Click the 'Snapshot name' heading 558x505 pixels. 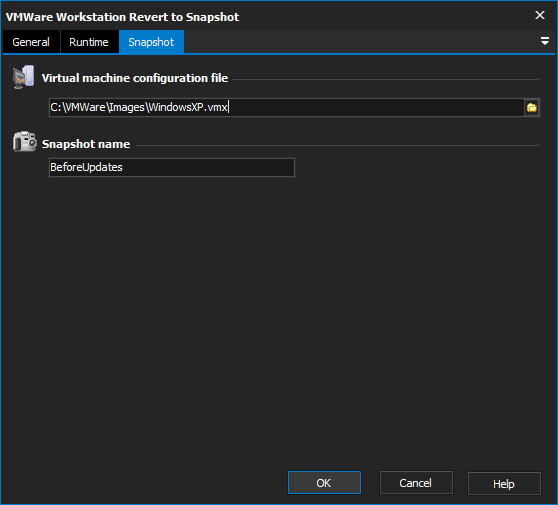pyautogui.click(x=86, y=144)
